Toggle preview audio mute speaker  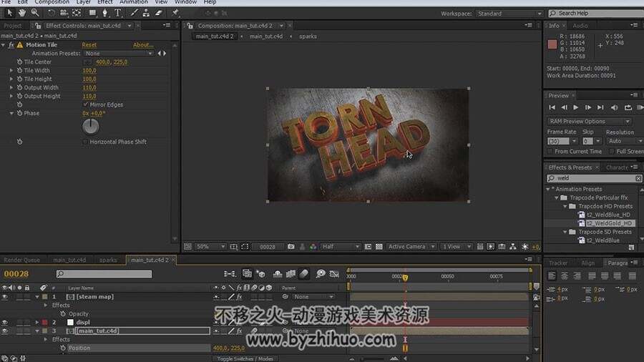tap(615, 107)
